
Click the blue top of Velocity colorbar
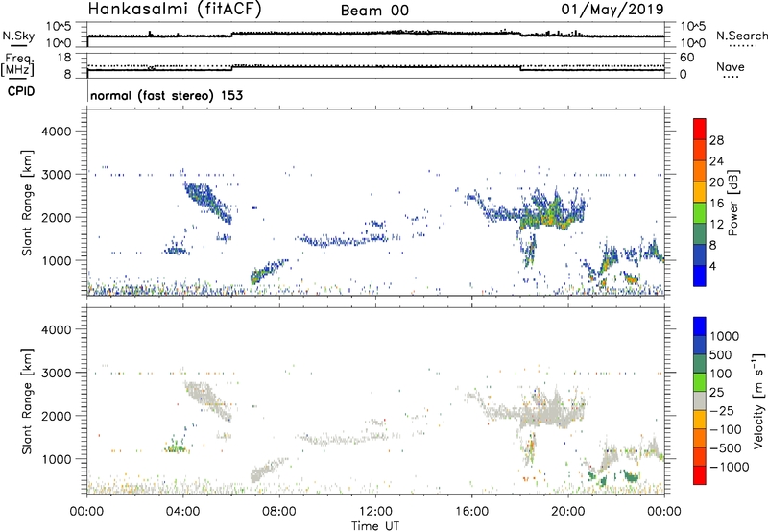tap(700, 326)
